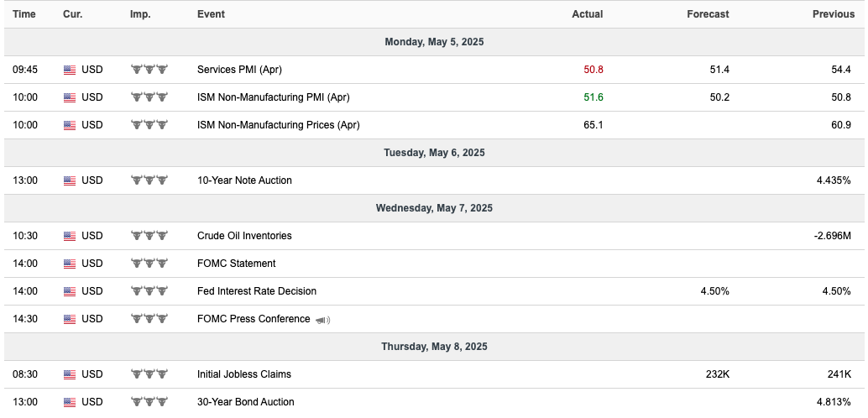Select the Wednesday, May 7, 2025 date row
Viewport: 868px width, 418px height.
tap(434, 208)
